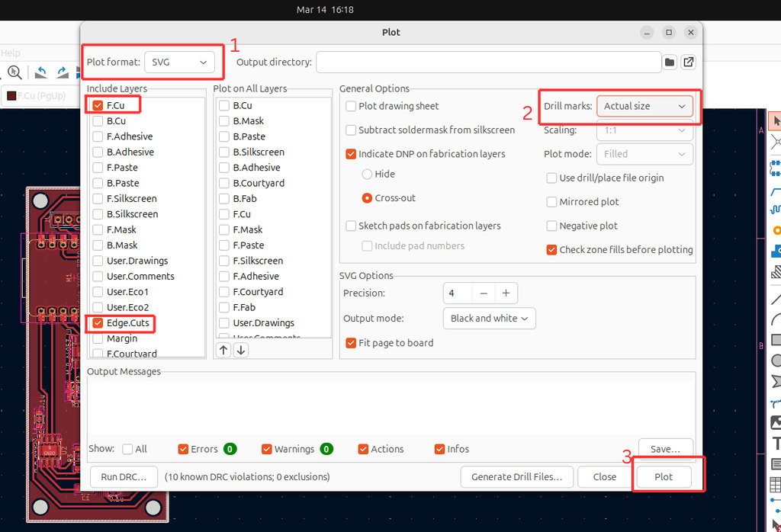Move layer down with the down arrow
Image resolution: width=781 pixels, height=532 pixels.
pos(240,350)
